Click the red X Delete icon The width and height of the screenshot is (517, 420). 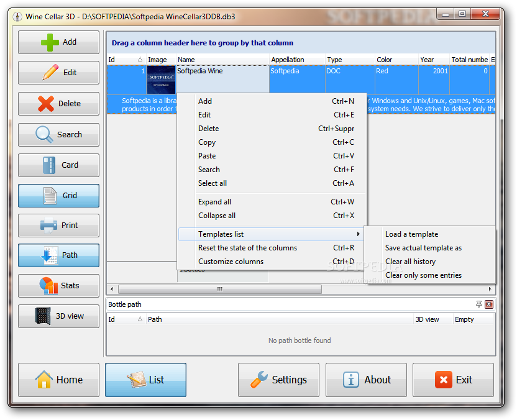pyautogui.click(x=46, y=104)
